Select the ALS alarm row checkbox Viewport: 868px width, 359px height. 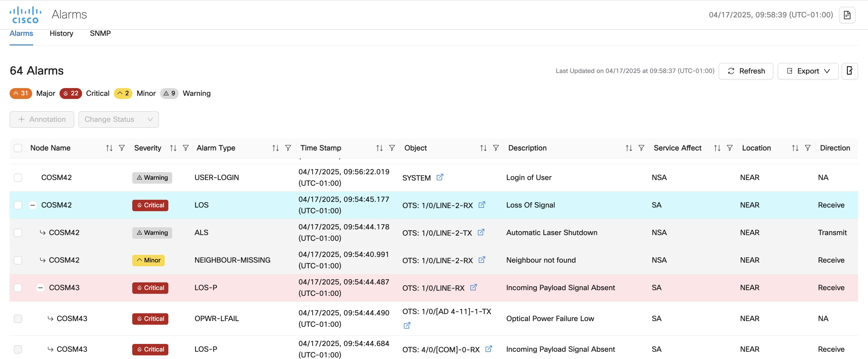point(18,233)
